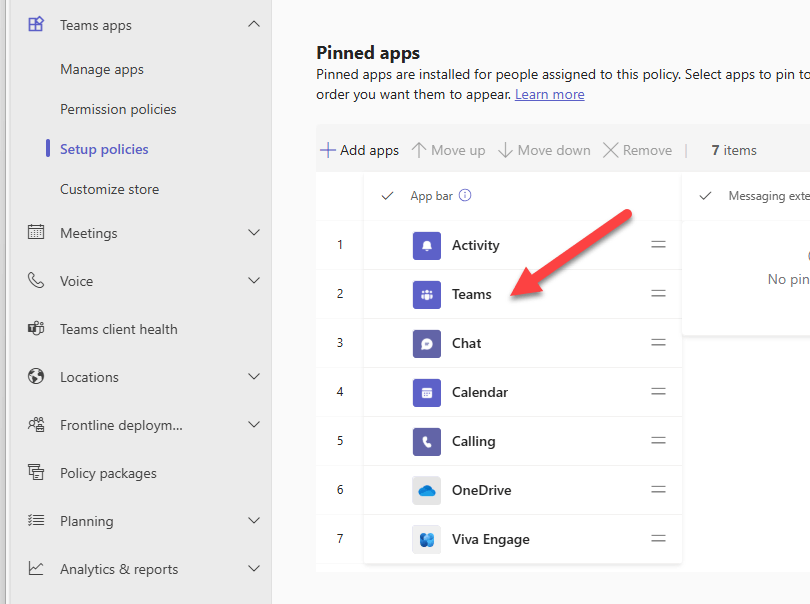
Task: Select the Chat app icon
Action: tap(426, 343)
